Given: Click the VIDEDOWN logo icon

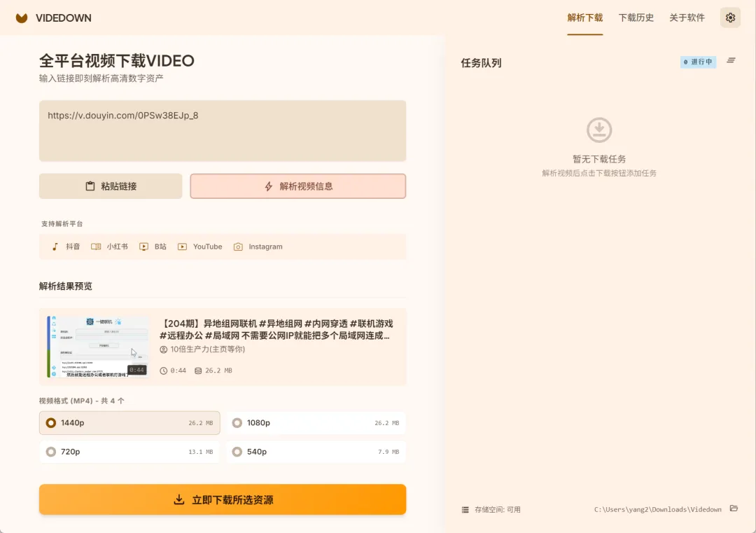Looking at the screenshot, I should [x=21, y=18].
